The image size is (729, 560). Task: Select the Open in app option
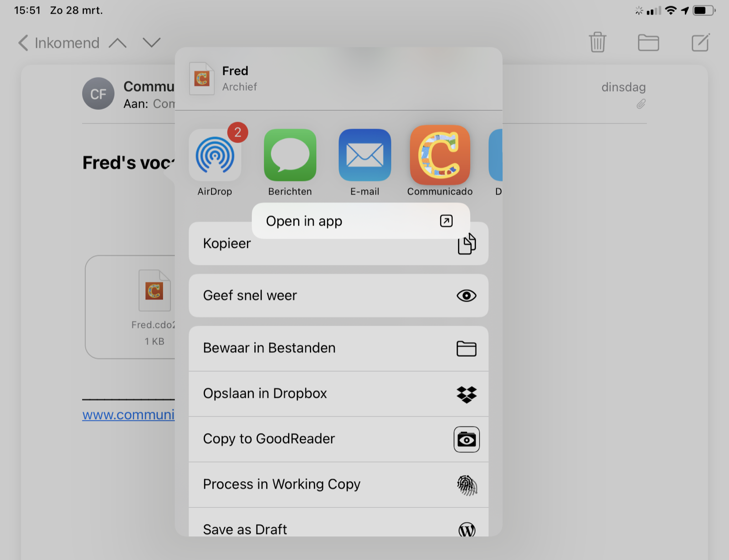(x=360, y=221)
